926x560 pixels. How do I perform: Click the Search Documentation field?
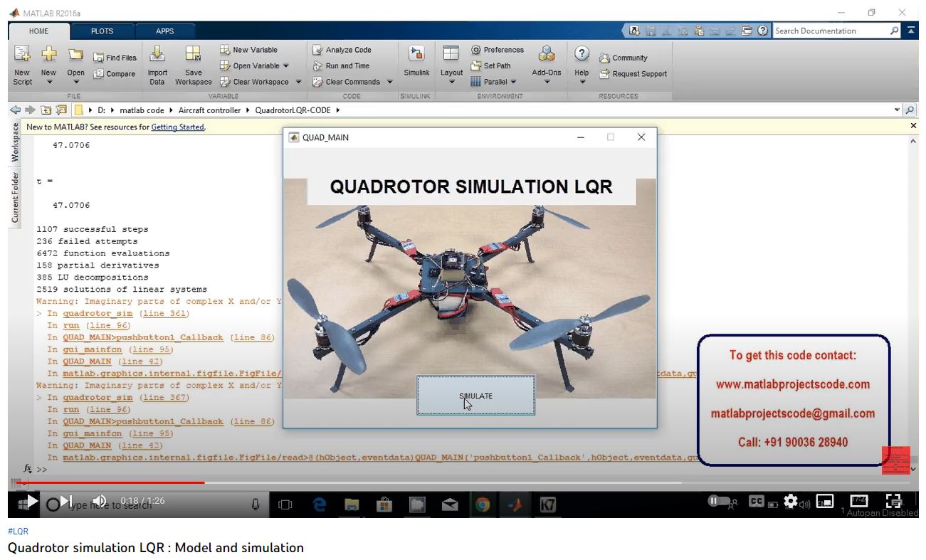pyautogui.click(x=829, y=31)
